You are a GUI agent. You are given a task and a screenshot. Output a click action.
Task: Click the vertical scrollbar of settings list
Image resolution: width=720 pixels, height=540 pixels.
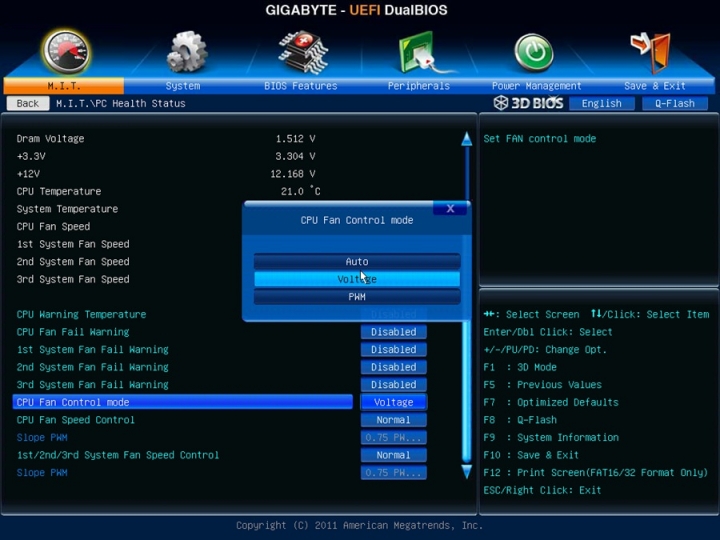(x=467, y=305)
